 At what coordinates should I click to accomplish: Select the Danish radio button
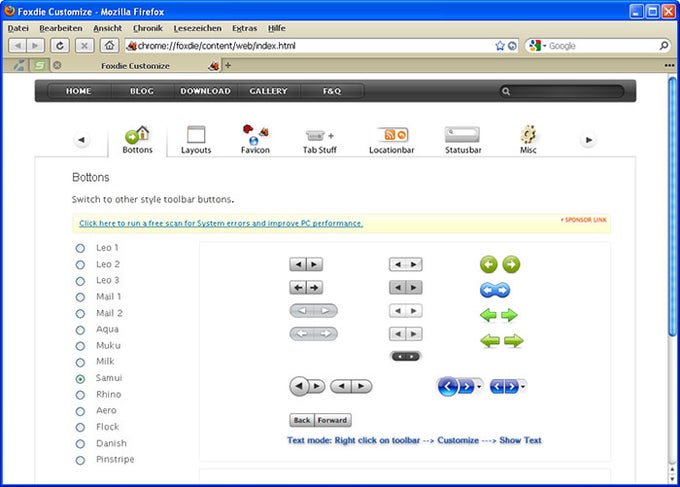tap(80, 444)
